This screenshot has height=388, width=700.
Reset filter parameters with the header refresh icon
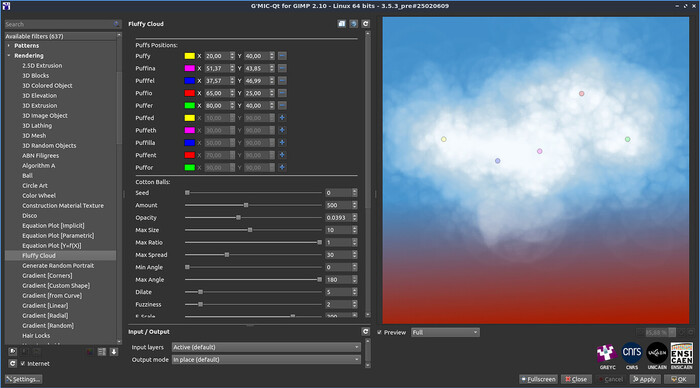(x=365, y=24)
